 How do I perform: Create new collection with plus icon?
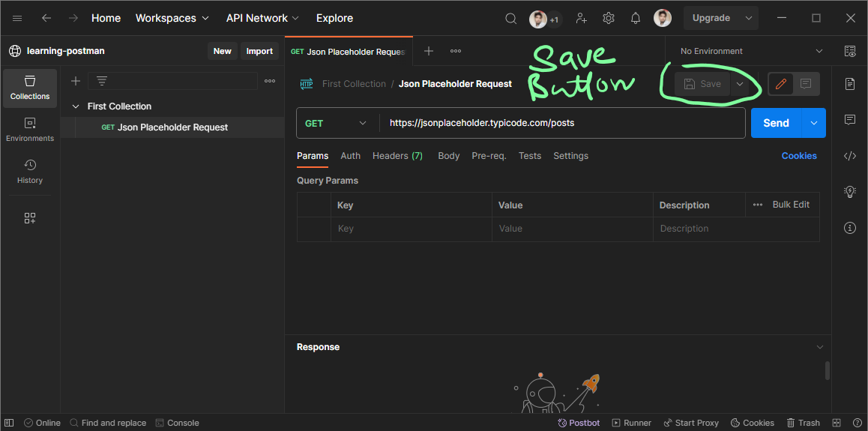[x=76, y=82]
